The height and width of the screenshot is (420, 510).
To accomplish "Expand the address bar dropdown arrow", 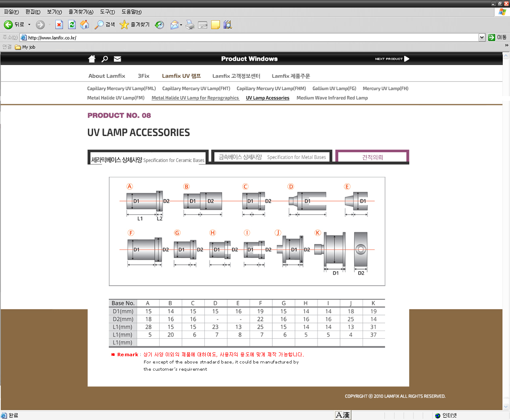I will [482, 37].
